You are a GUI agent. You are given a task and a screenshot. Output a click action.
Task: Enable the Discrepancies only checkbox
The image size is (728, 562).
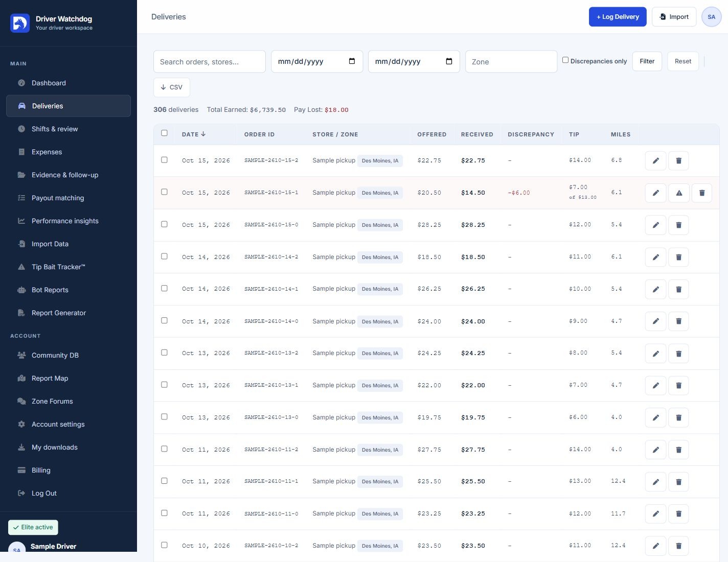tap(565, 60)
